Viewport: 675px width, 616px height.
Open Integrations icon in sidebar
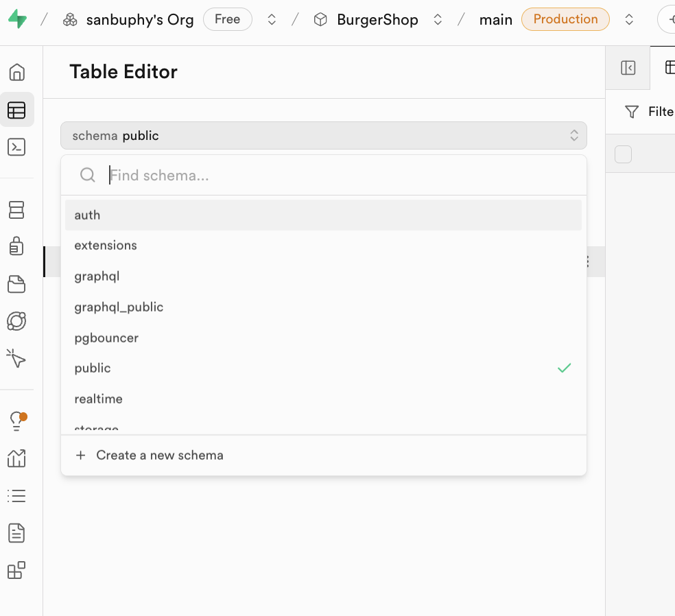[x=16, y=570]
